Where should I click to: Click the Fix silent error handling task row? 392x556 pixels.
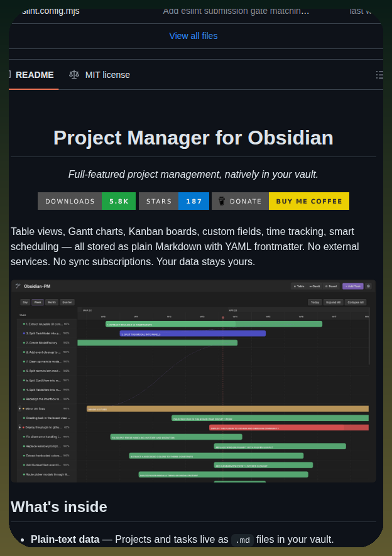[46, 437]
